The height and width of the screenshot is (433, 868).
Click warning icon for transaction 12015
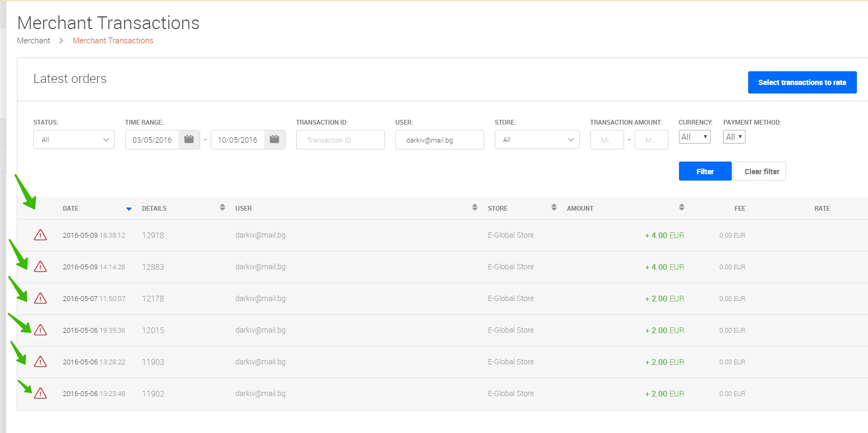(x=40, y=330)
